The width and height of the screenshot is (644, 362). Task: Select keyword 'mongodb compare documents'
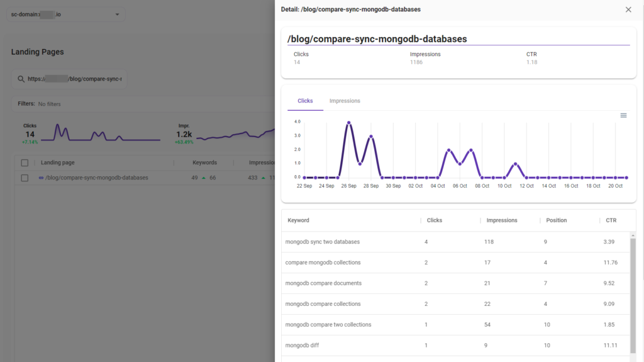tap(323, 283)
